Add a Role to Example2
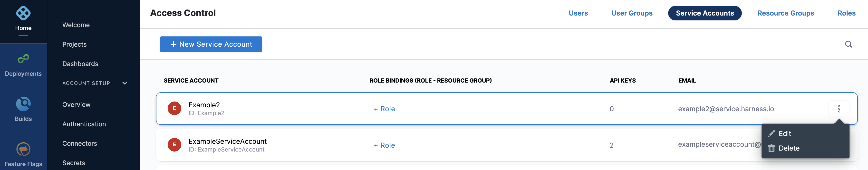868x170 pixels. 384,109
